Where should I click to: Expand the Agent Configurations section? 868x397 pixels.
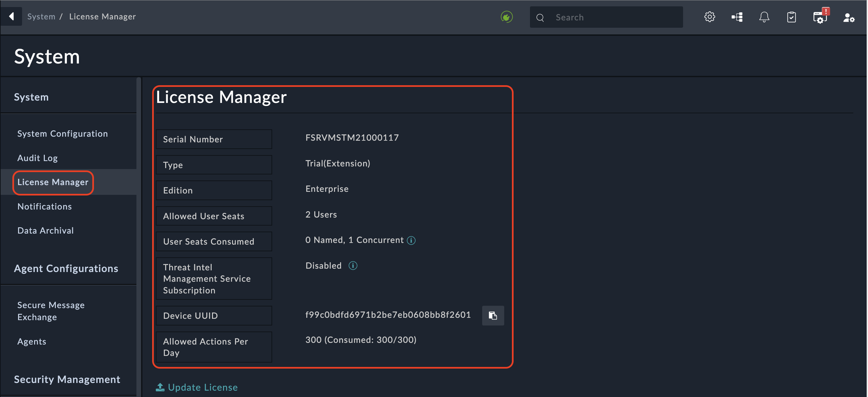point(67,268)
